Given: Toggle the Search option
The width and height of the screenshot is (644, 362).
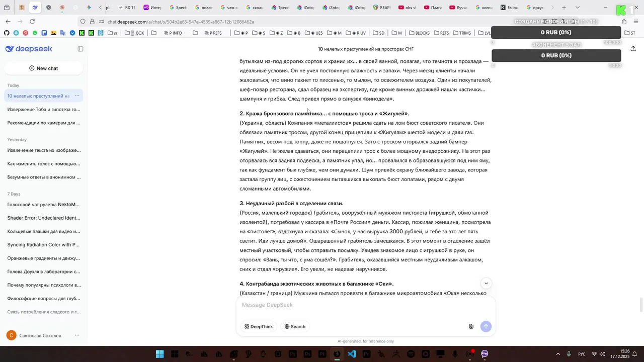Looking at the screenshot, I should point(295,326).
